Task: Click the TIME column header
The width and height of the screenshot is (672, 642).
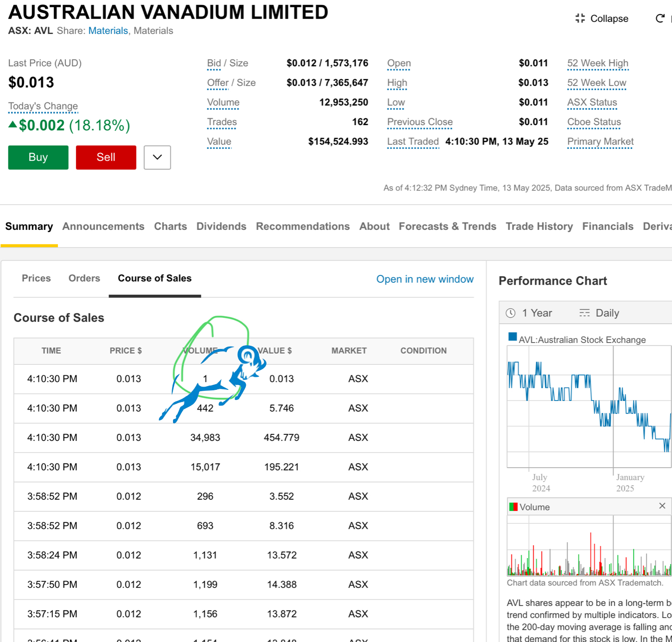Action: point(51,351)
